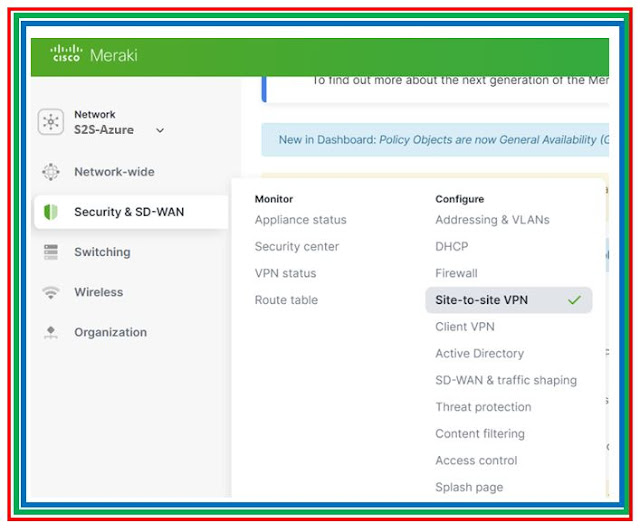
Task: Select Security & SD-WAN in the sidebar
Action: [131, 212]
